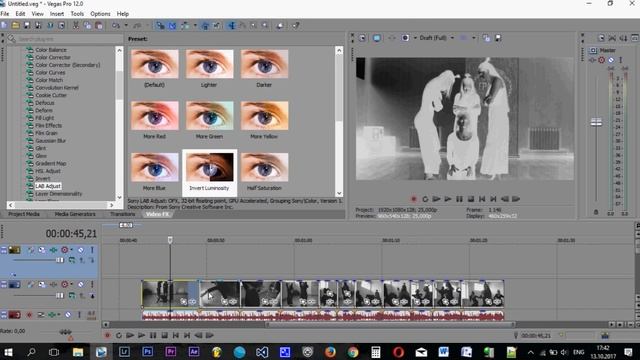The height and width of the screenshot is (360, 640).
Task: Click Save Snapshot to File in the preview toolbar
Action: [498, 38]
